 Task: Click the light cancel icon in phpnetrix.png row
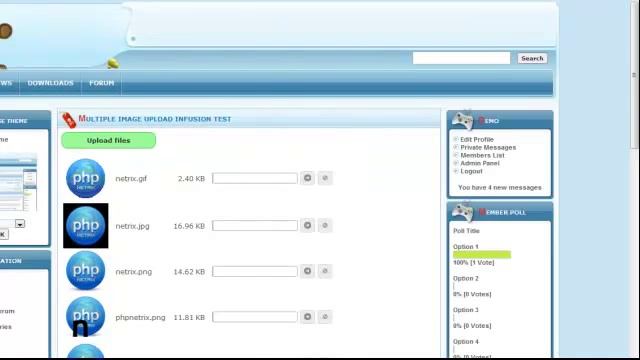tap(325, 317)
